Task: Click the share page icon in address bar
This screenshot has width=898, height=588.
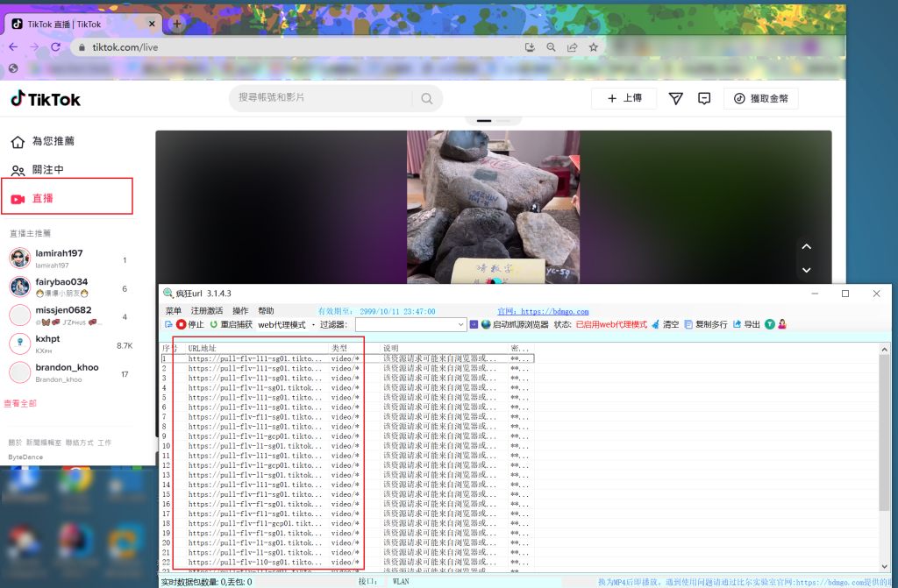Action: (572, 47)
